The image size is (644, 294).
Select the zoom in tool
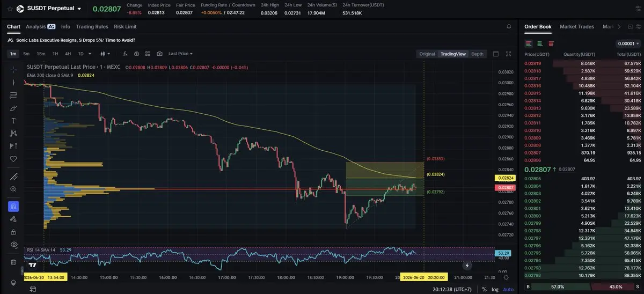(x=13, y=189)
